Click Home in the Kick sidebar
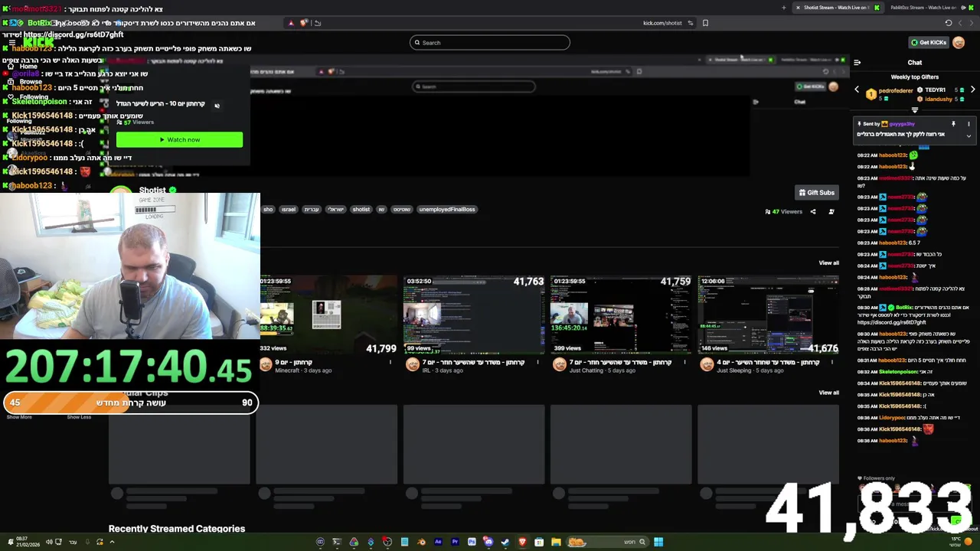980x551 pixels. pyautogui.click(x=28, y=67)
